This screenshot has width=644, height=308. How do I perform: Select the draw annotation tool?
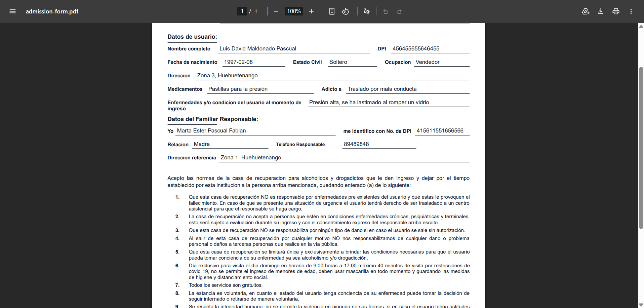click(367, 11)
